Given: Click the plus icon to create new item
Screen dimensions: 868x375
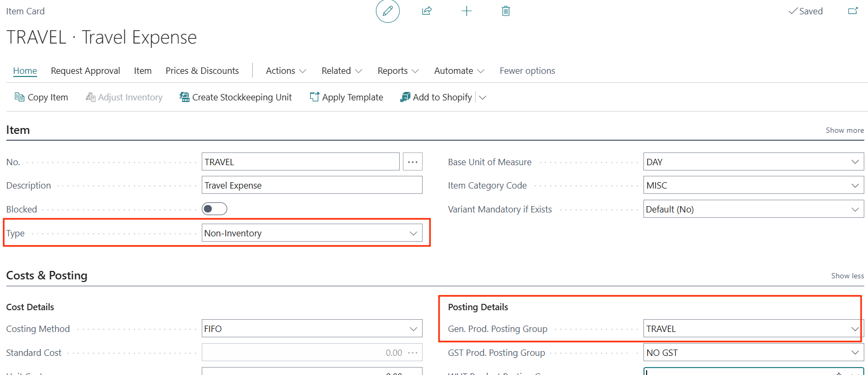Looking at the screenshot, I should [466, 11].
